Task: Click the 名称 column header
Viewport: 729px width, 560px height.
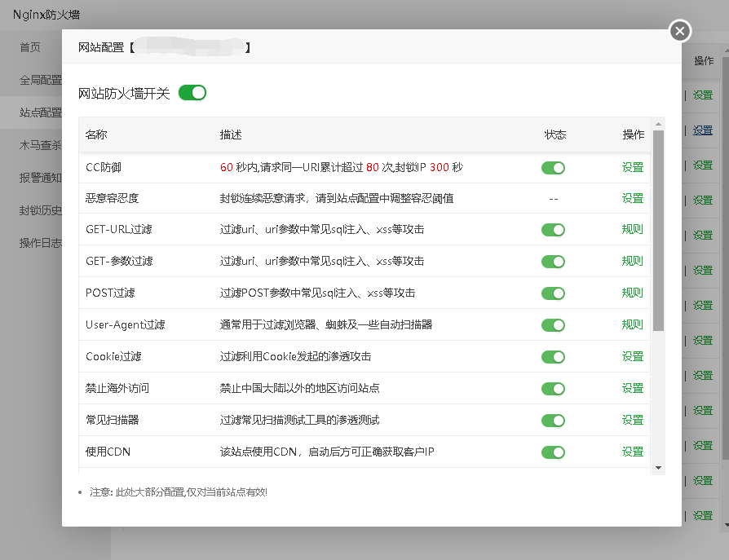Action: click(96, 134)
